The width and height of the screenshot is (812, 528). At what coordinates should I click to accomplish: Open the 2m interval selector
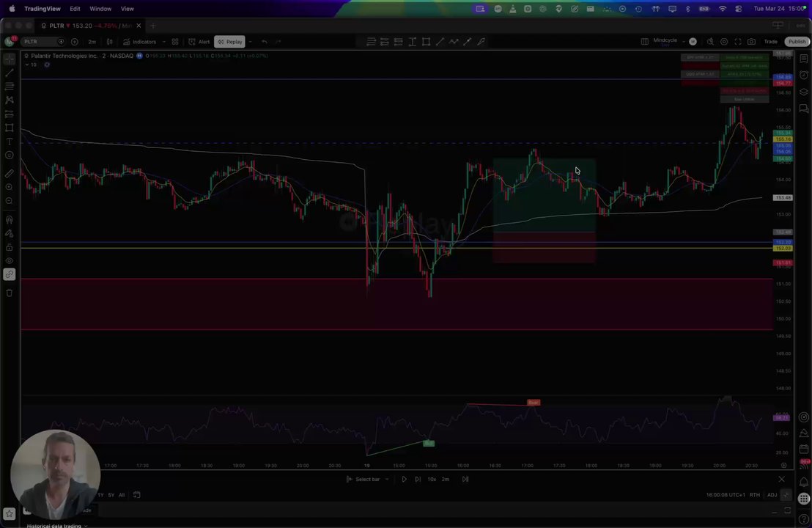[x=92, y=42]
